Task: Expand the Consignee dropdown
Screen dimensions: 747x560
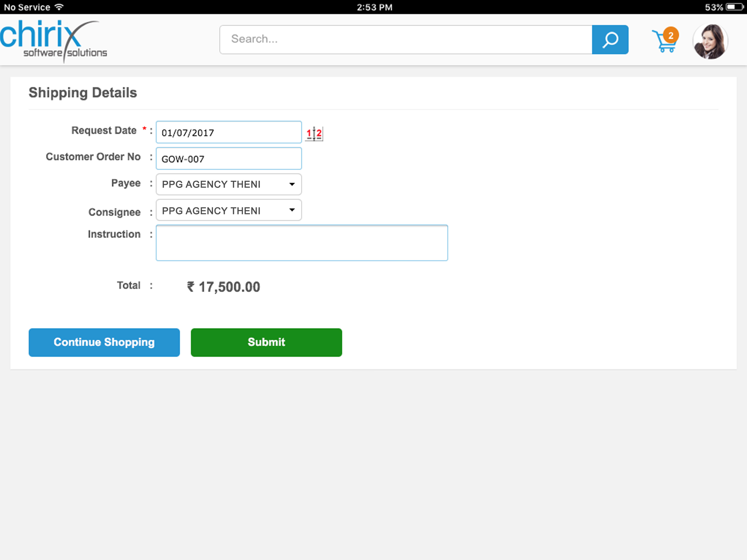Action: pos(229,210)
